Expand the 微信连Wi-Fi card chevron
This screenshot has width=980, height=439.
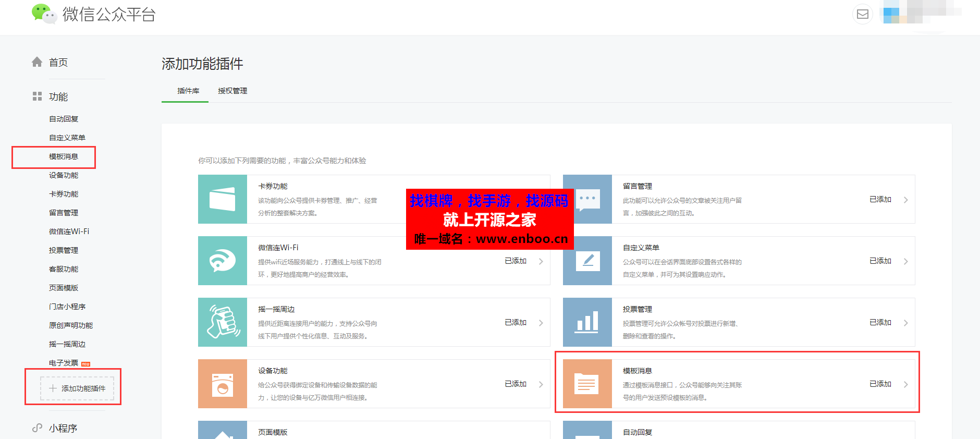tap(541, 261)
